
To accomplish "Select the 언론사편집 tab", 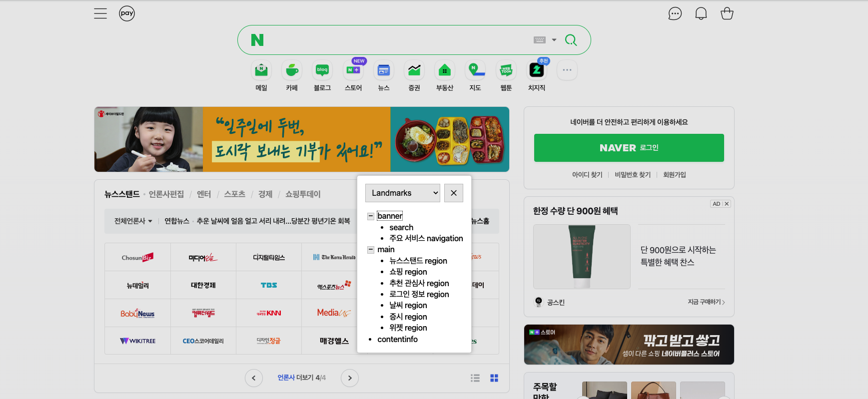I will click(166, 194).
